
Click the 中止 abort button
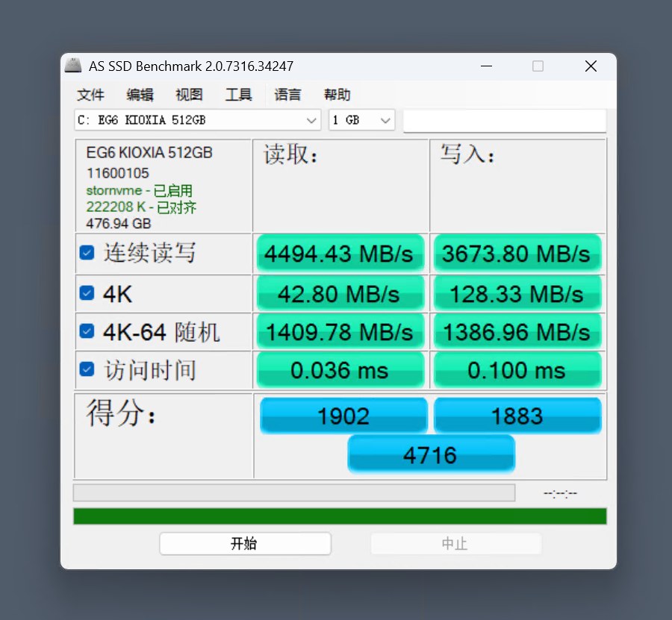(455, 544)
